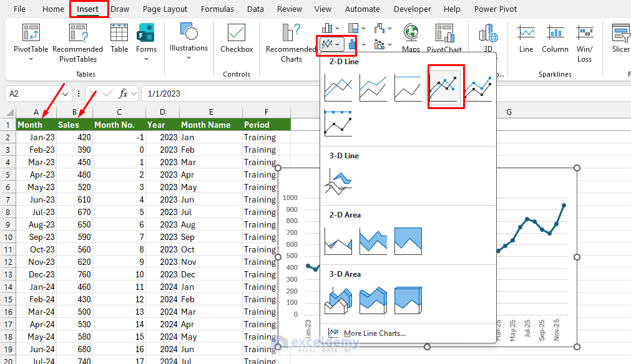Switch to the Automate tab
The height and width of the screenshot is (364, 631).
(x=362, y=9)
